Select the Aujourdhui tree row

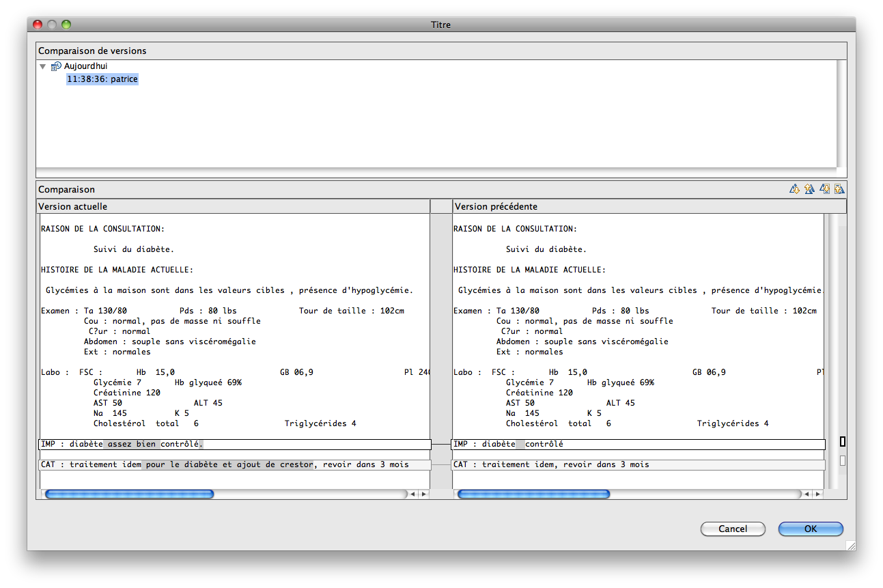click(85, 66)
